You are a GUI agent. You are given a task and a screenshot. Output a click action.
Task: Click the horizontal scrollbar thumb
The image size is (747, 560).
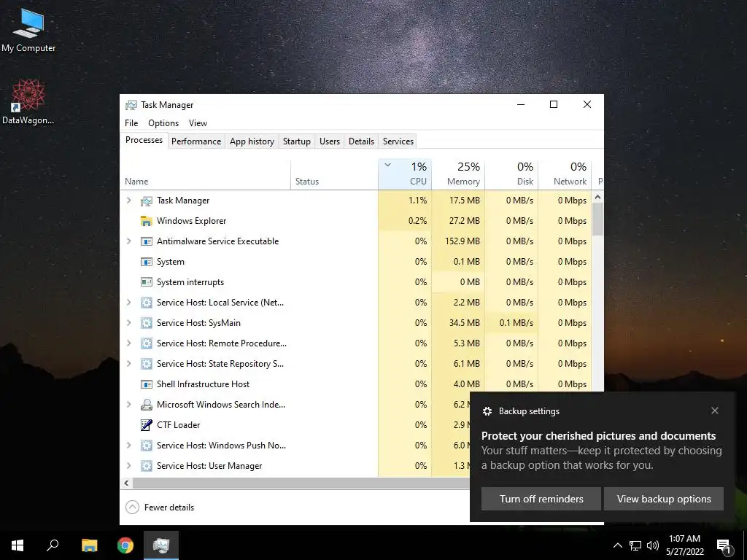(x=301, y=483)
